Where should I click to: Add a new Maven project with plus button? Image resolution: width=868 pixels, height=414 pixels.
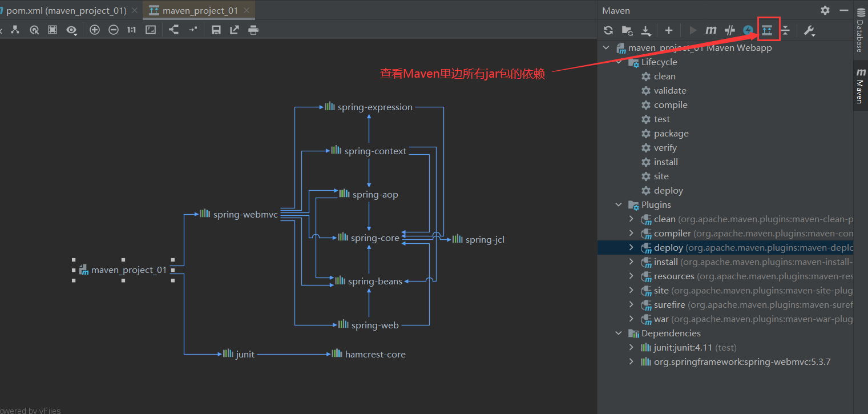click(668, 30)
